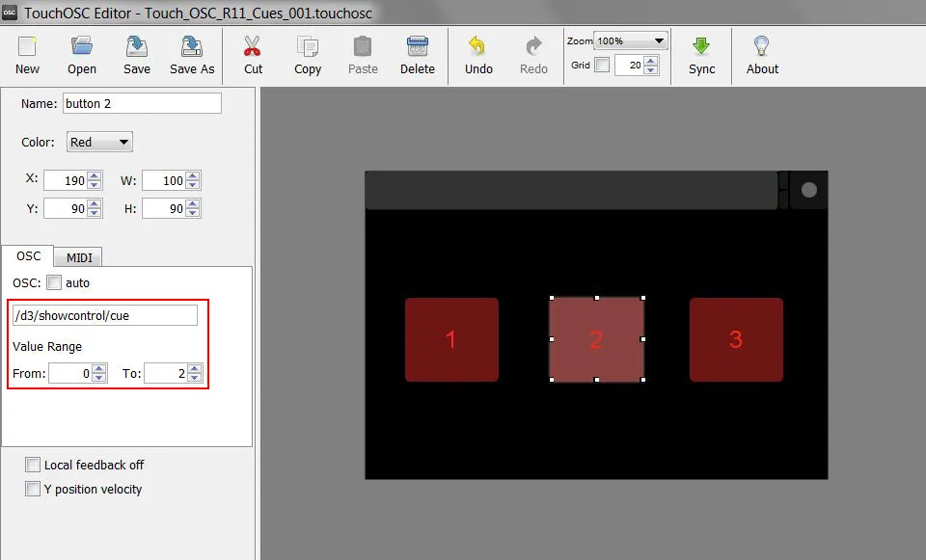The height and width of the screenshot is (560, 926).
Task: Tick the Y position velocity checkbox
Action: 34,490
